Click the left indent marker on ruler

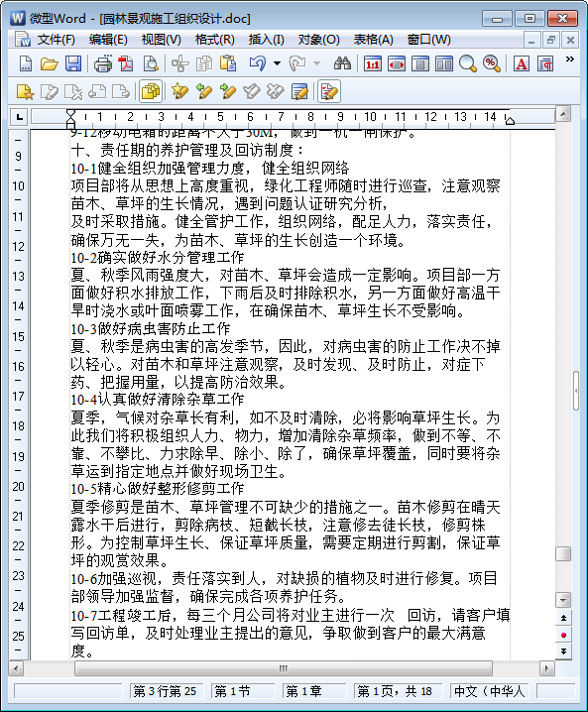coord(70,120)
